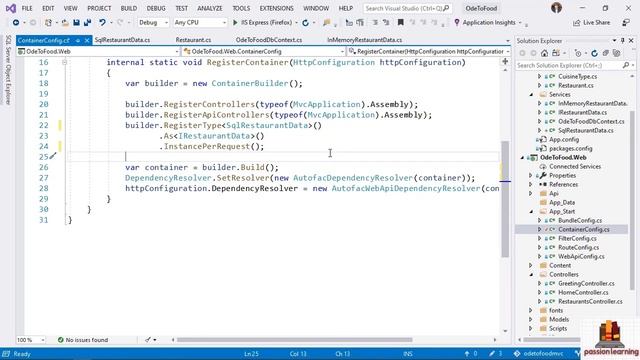
Task: Click the Application Insights lightbulb icon
Action: click(457, 23)
